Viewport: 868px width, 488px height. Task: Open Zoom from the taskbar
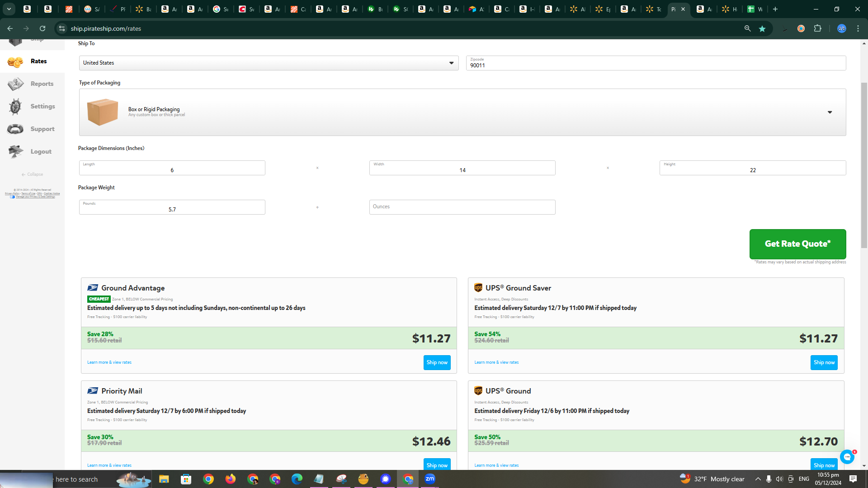(430, 479)
